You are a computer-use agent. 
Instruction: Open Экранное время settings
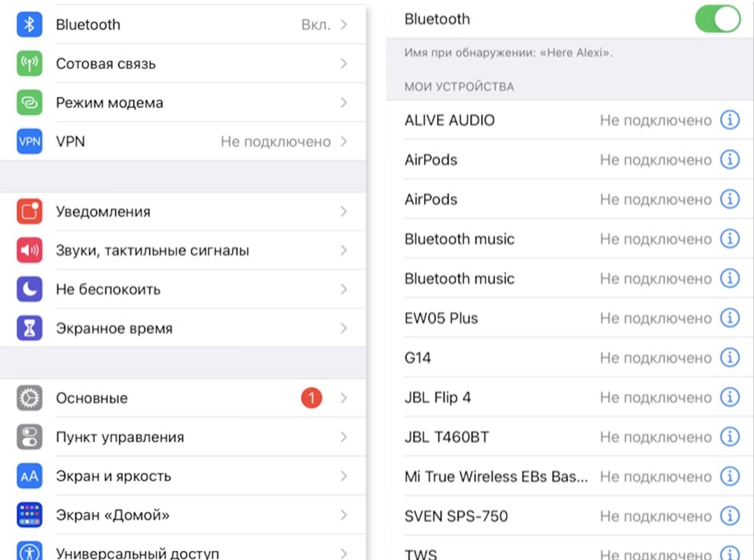[x=183, y=328]
